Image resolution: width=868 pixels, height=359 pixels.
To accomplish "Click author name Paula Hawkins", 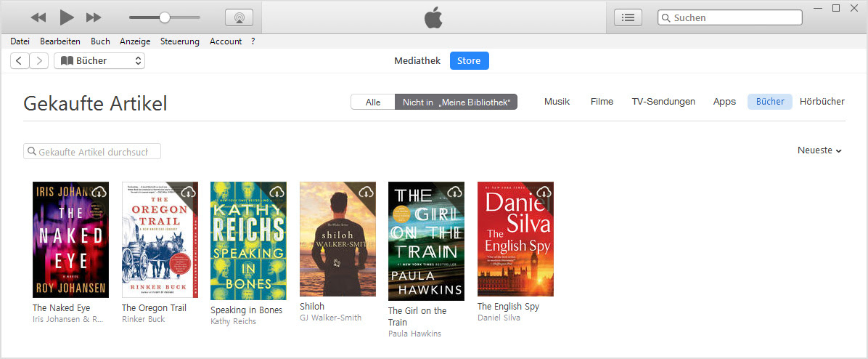I will coord(414,334).
